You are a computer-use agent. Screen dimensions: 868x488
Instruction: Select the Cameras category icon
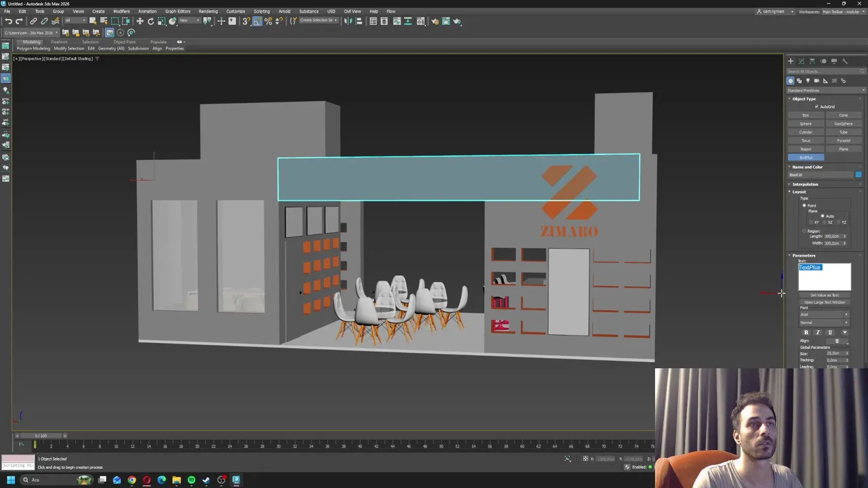(816, 81)
